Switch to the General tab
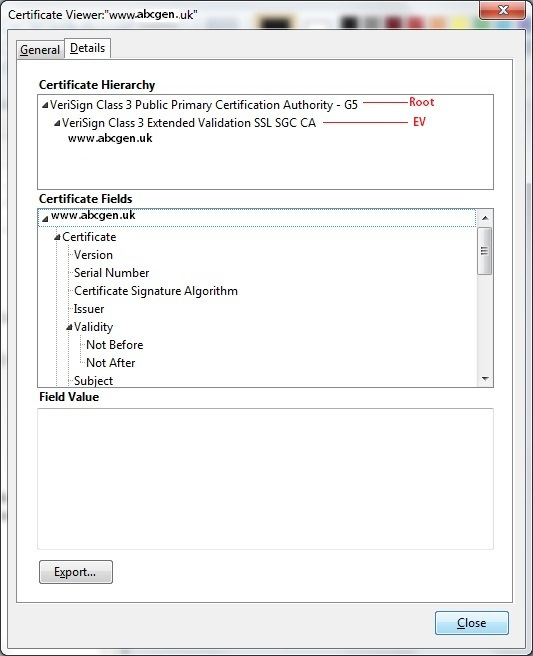 [40, 50]
